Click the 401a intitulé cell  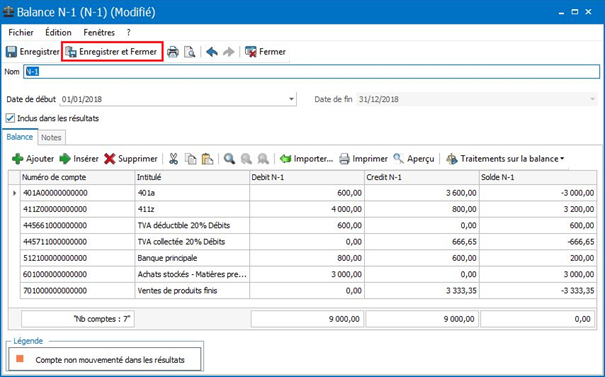(192, 193)
